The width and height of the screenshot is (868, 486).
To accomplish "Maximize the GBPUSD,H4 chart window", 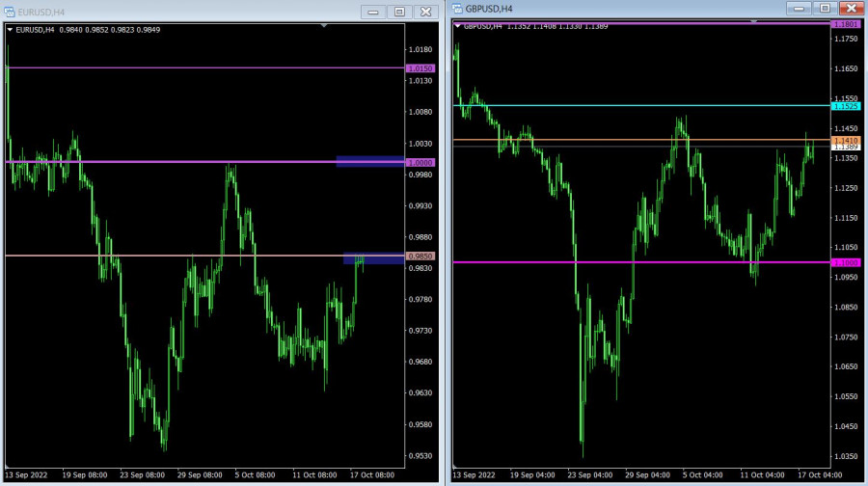I will (x=823, y=8).
